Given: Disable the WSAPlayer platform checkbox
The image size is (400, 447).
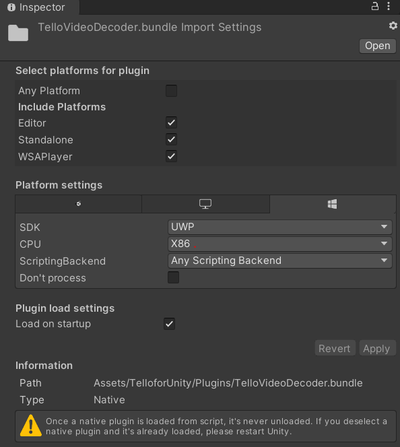Looking at the screenshot, I should (x=171, y=156).
